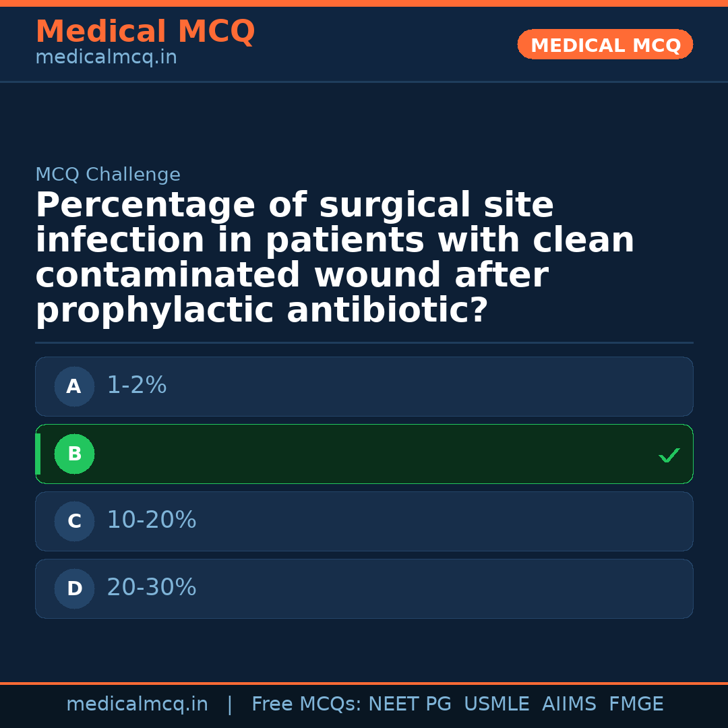The height and width of the screenshot is (728, 728).
Task: Open medicalmcq.in link below the header title
Action: [106, 58]
